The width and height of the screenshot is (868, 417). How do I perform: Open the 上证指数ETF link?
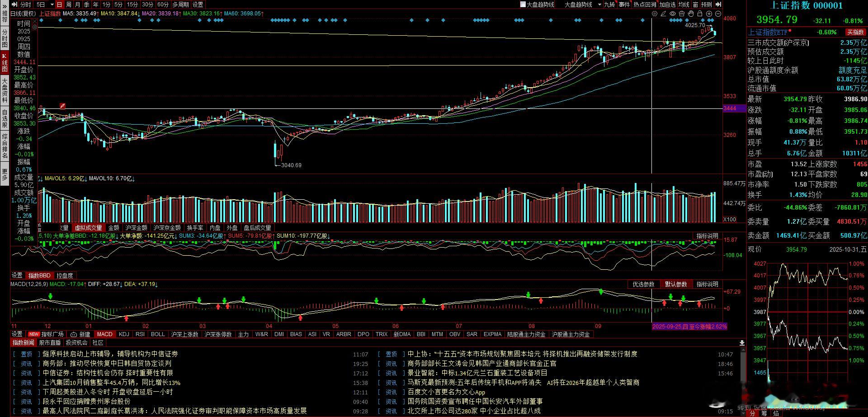(x=768, y=32)
